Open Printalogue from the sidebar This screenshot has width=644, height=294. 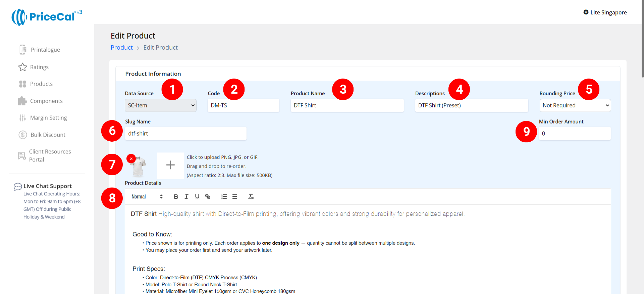pos(45,50)
